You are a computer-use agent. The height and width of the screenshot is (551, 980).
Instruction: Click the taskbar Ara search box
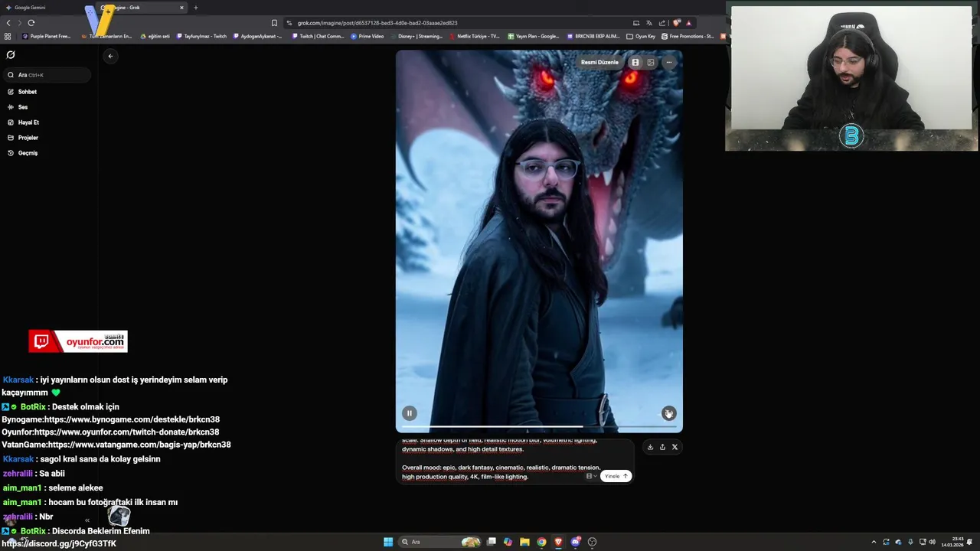point(440,542)
